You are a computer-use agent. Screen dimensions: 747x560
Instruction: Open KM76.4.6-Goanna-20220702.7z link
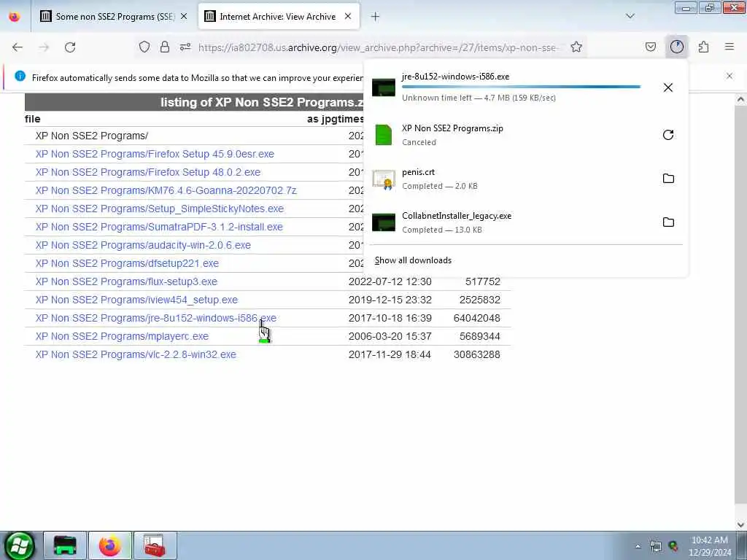click(166, 190)
